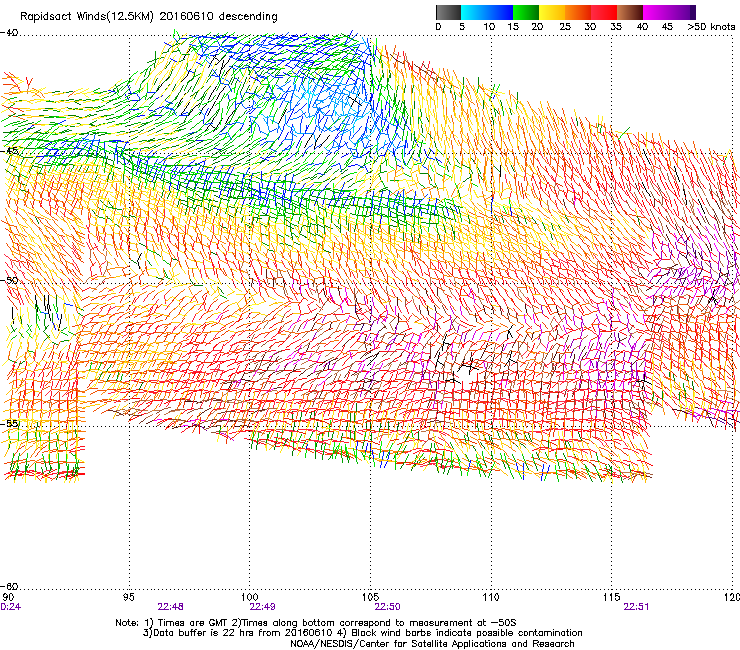Viewport: 740px width, 650px height.
Task: Click the '22:49' measurement time label
Action: [x=262, y=607]
